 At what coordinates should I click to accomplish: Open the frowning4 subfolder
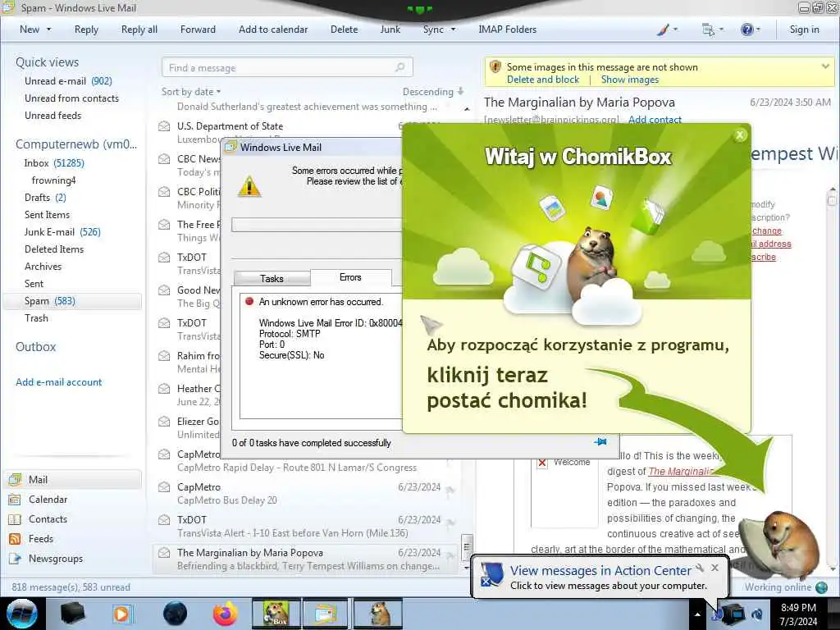click(53, 180)
